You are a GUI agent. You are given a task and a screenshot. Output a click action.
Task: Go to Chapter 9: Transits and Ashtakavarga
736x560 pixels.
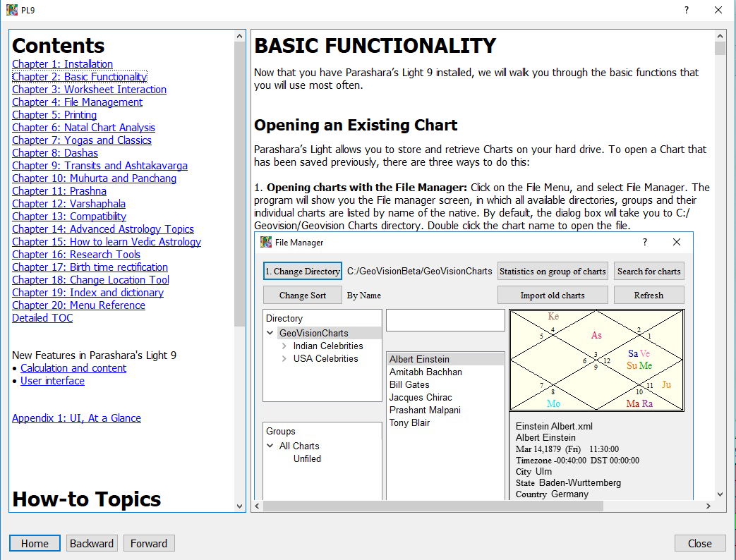[x=100, y=166]
